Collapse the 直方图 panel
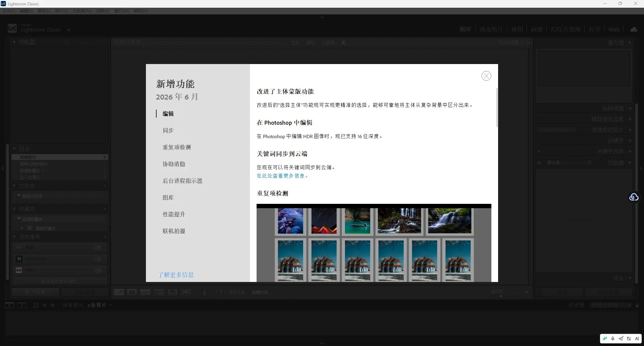 tap(630, 43)
